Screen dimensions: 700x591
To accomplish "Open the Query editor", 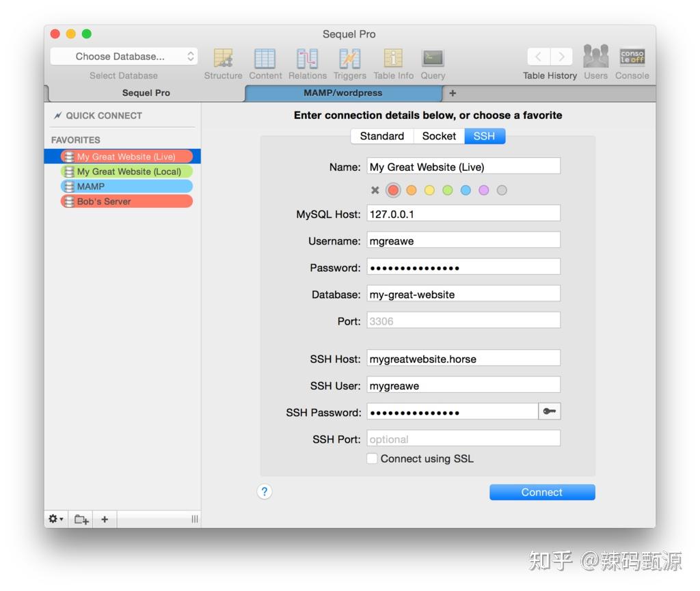I will [433, 64].
